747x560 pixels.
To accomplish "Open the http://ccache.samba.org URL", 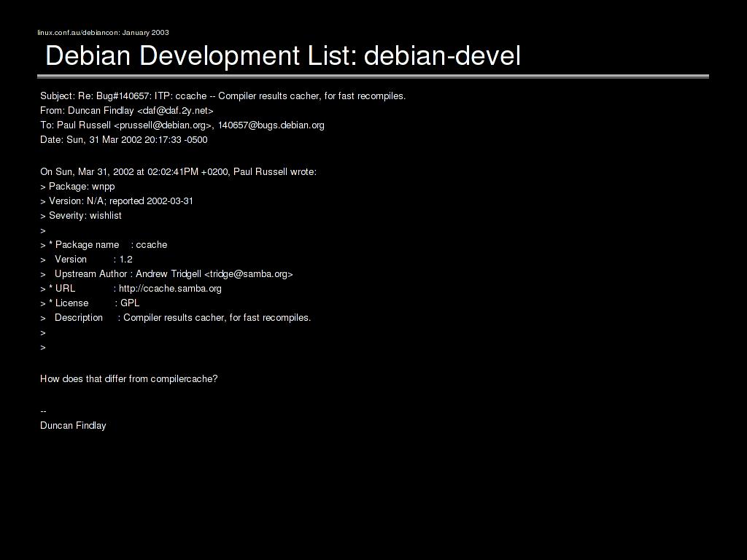I will [x=170, y=289].
